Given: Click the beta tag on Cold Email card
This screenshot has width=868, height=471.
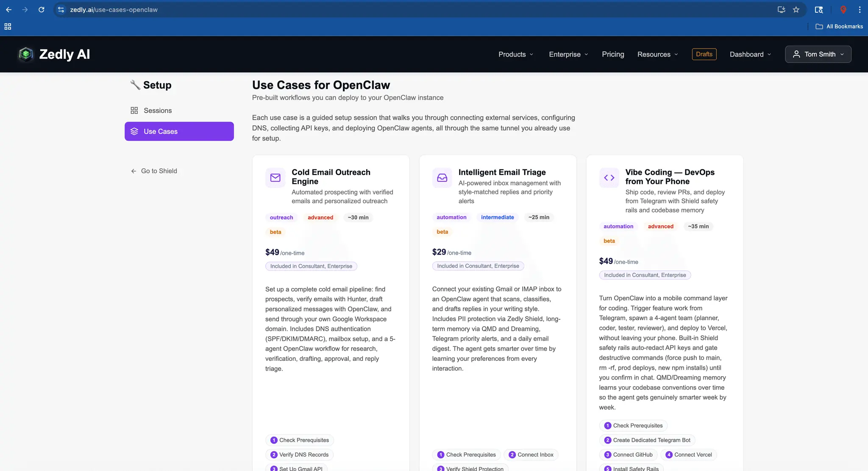Looking at the screenshot, I should coord(275,232).
